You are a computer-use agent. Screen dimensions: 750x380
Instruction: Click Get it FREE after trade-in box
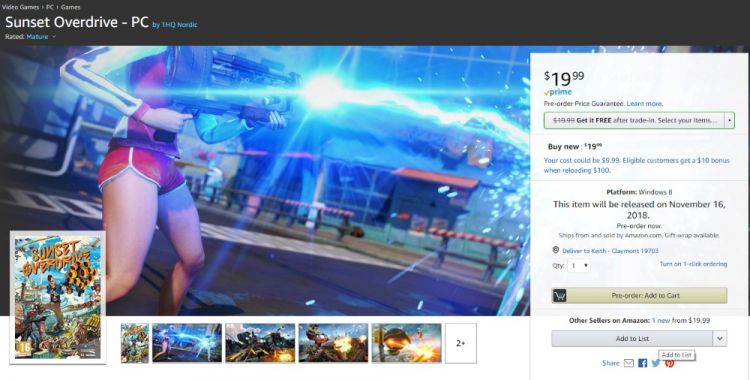634,121
